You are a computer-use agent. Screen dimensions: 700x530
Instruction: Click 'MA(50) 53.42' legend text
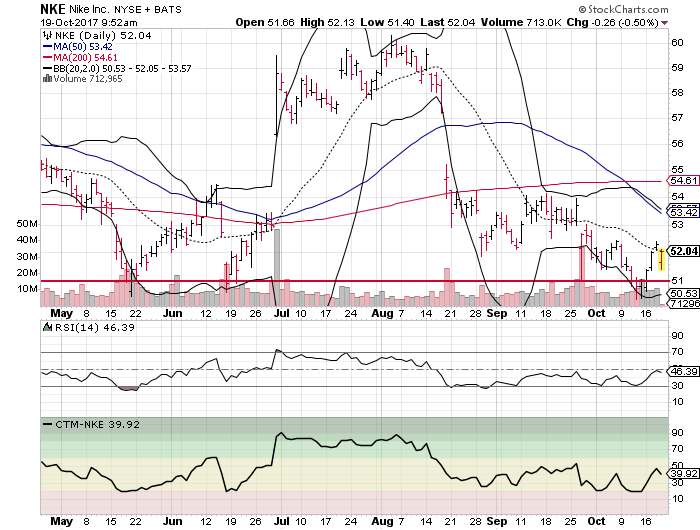83,46
